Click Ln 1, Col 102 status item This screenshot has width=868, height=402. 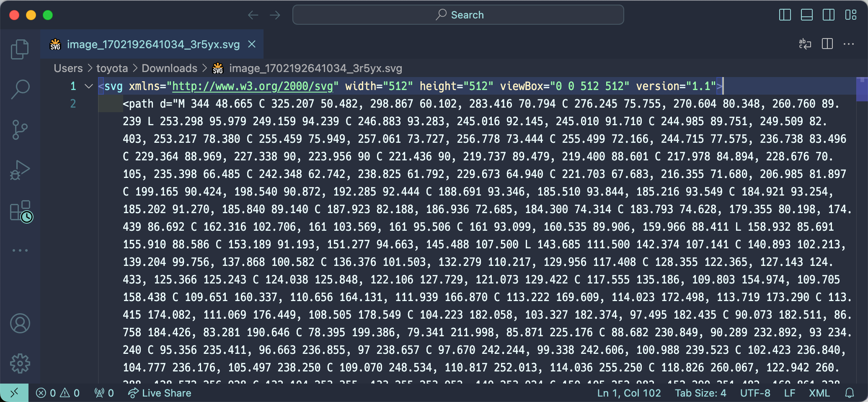coord(629,393)
